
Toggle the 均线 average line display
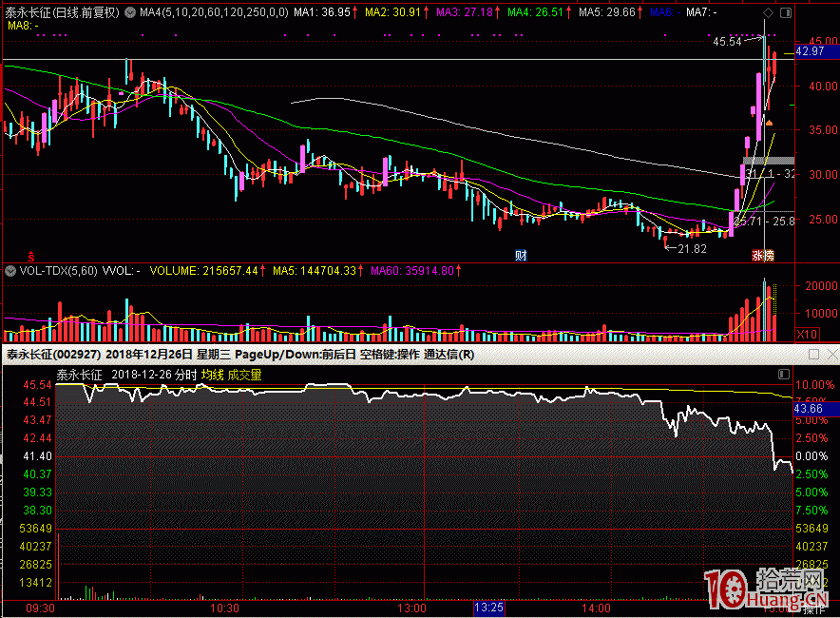pos(211,375)
